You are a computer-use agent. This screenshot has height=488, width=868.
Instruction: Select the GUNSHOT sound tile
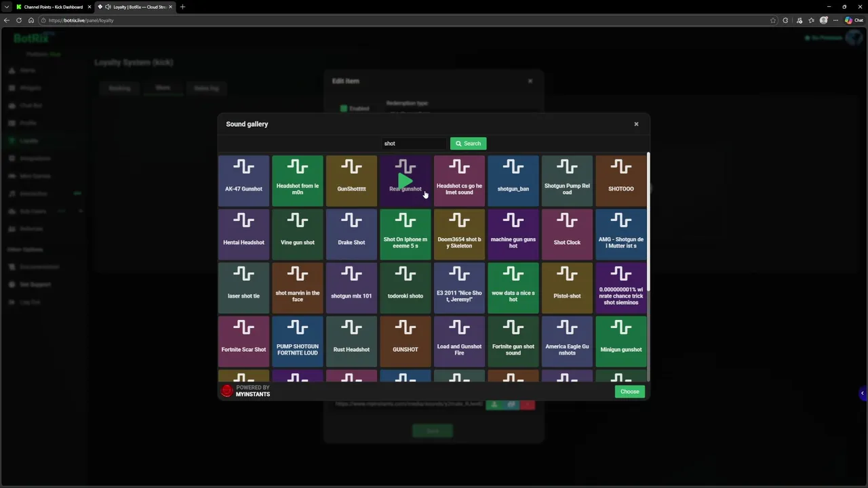click(x=405, y=342)
